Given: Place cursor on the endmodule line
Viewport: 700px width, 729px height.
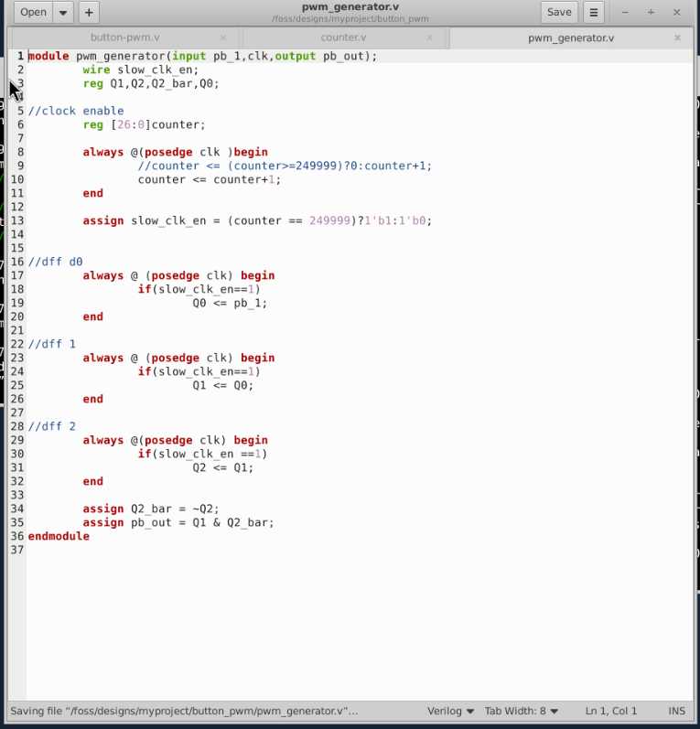Looking at the screenshot, I should (x=59, y=536).
